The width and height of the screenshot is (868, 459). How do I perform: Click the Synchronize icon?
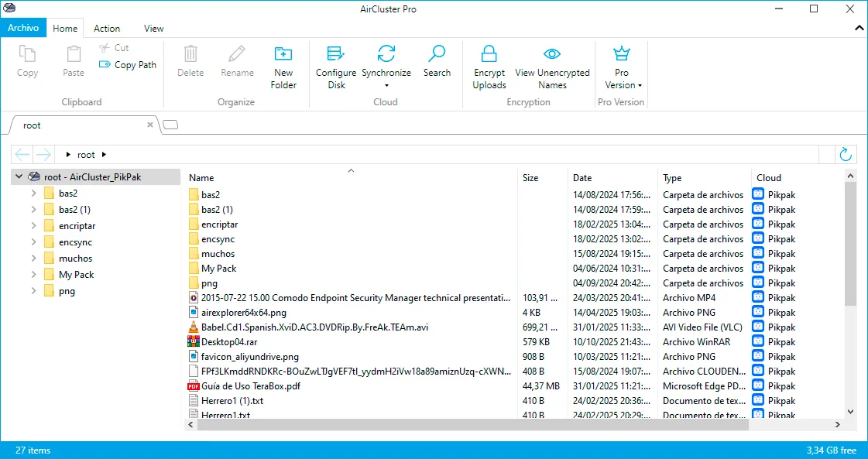386,53
